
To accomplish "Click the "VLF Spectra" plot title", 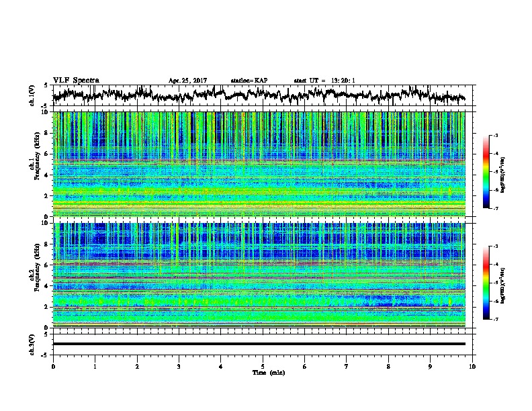I will [x=76, y=81].
